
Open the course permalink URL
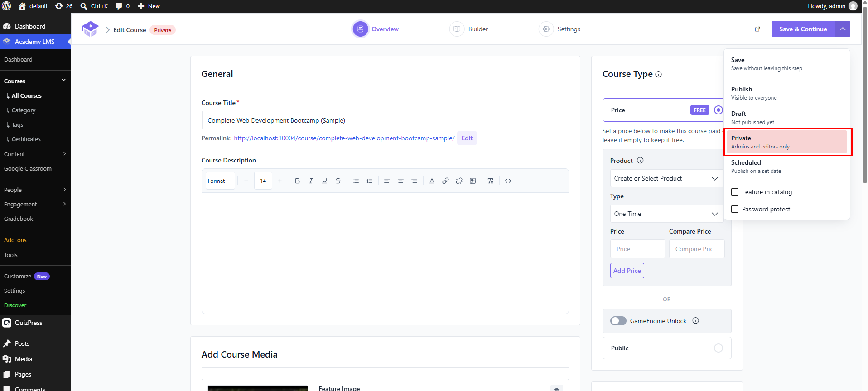click(344, 138)
